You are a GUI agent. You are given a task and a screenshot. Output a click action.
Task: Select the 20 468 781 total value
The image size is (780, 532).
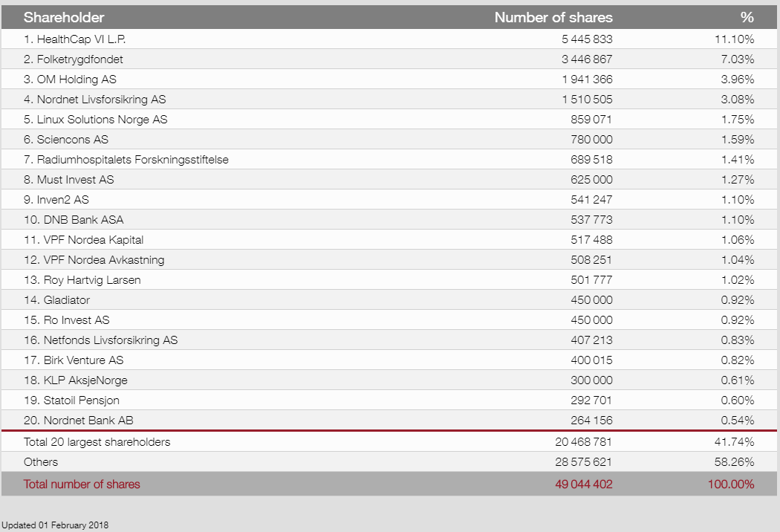click(x=584, y=442)
